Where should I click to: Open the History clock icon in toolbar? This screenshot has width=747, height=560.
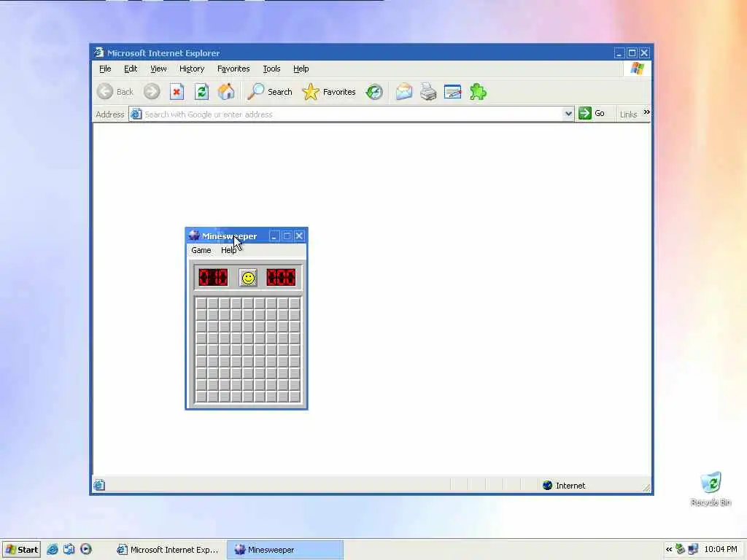[x=374, y=92]
